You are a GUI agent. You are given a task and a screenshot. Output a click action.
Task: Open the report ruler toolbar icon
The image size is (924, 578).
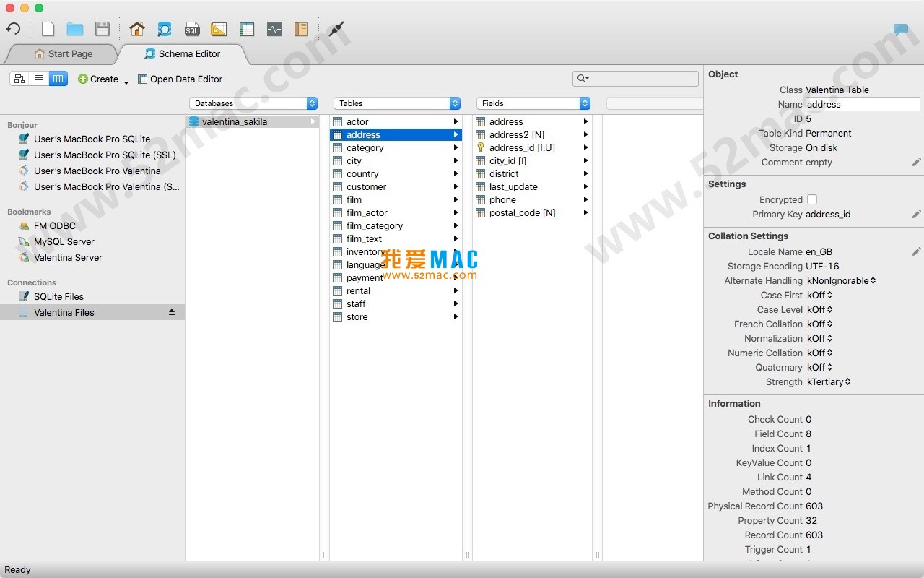(x=219, y=29)
